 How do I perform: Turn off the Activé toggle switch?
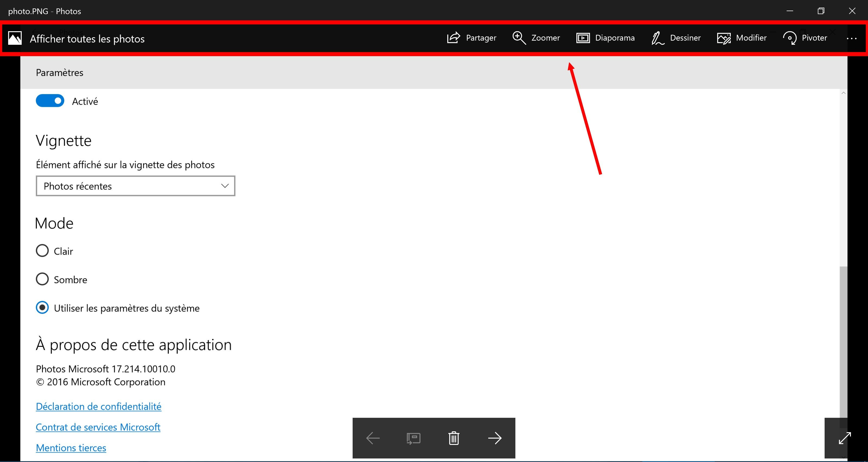[x=50, y=101]
